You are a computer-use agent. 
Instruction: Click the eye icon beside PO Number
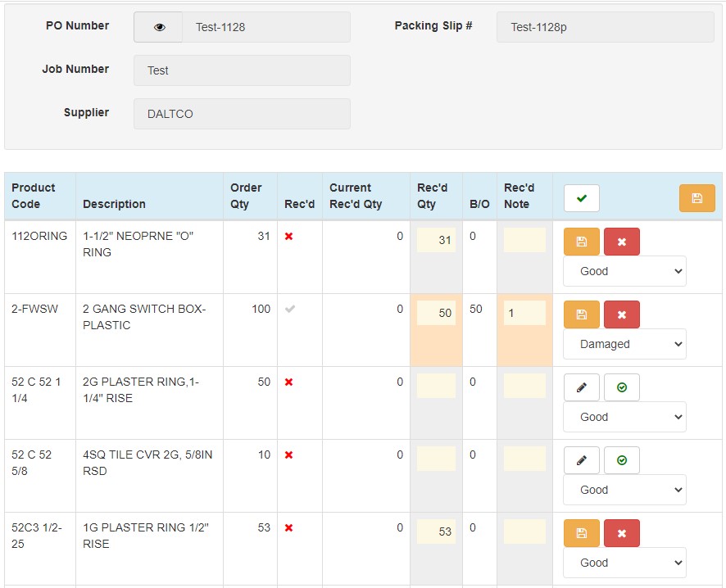pyautogui.click(x=158, y=27)
